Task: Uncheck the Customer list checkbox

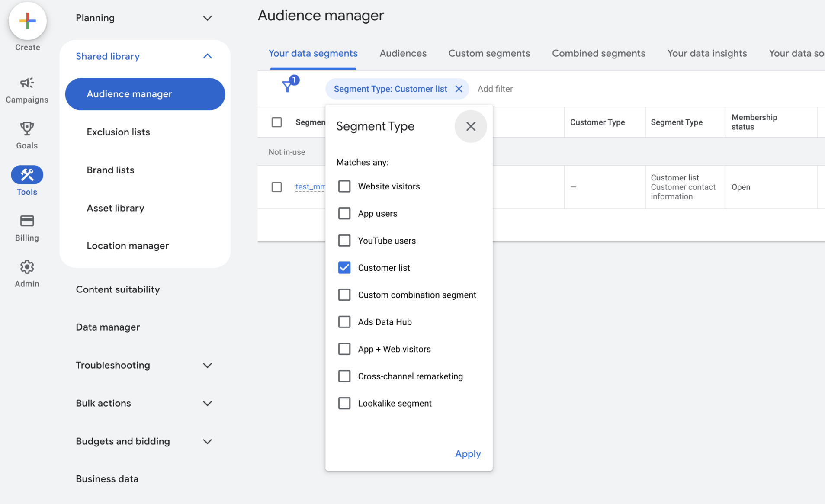Action: pyautogui.click(x=344, y=268)
